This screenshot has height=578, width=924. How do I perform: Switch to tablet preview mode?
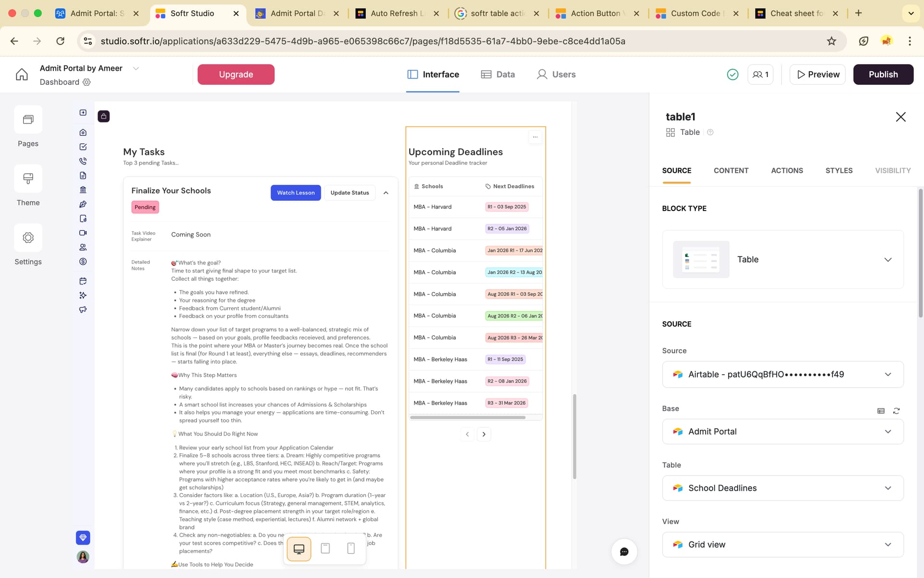(x=325, y=549)
